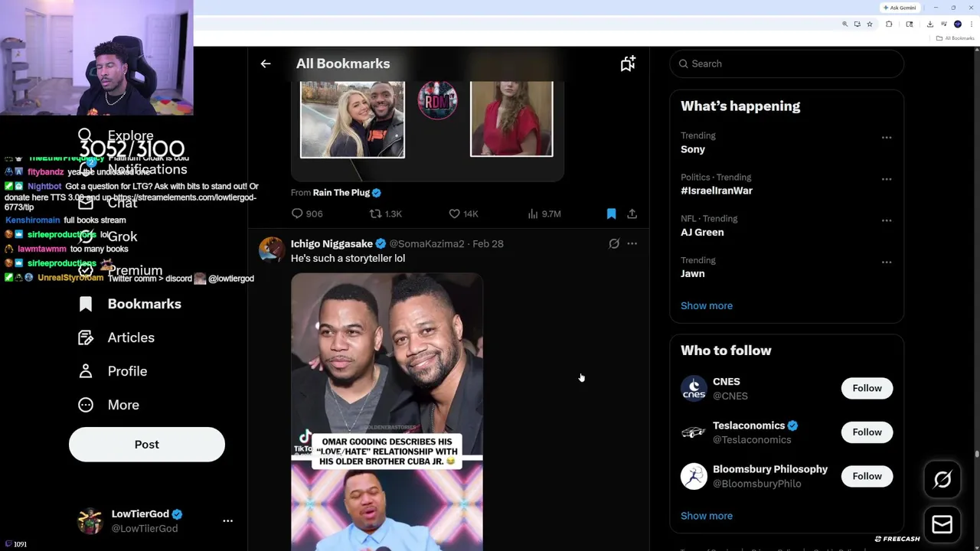Open Chat from the sidebar
Image resolution: width=980 pixels, height=551 pixels.
107,203
